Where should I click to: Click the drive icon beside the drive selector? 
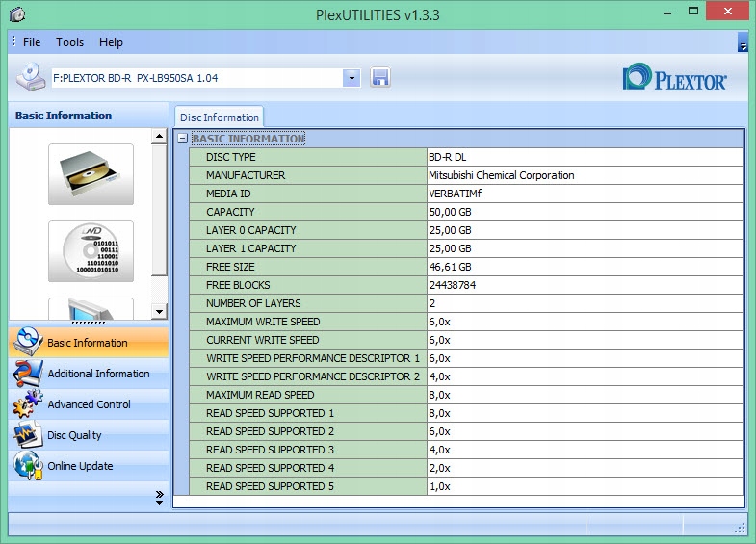pyautogui.click(x=30, y=77)
